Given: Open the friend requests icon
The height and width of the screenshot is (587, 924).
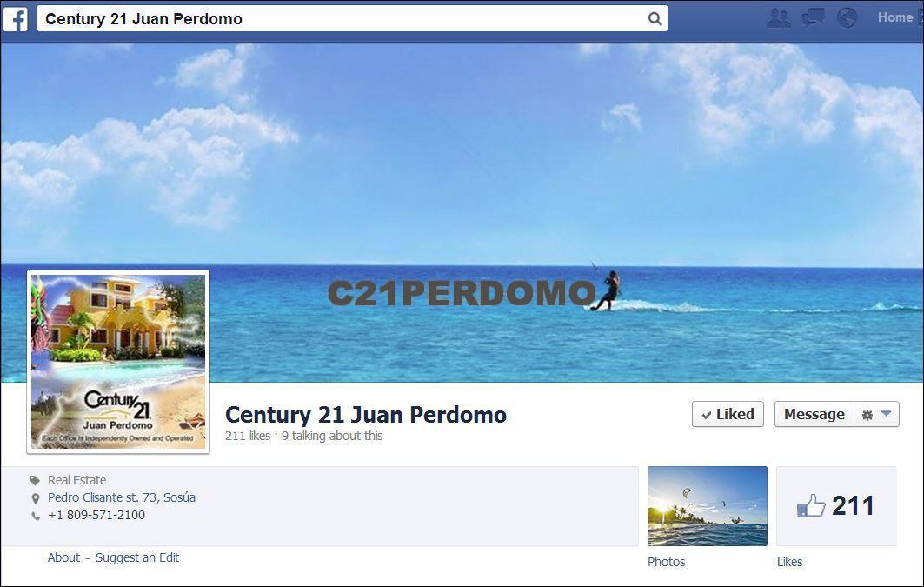Looking at the screenshot, I should (779, 17).
